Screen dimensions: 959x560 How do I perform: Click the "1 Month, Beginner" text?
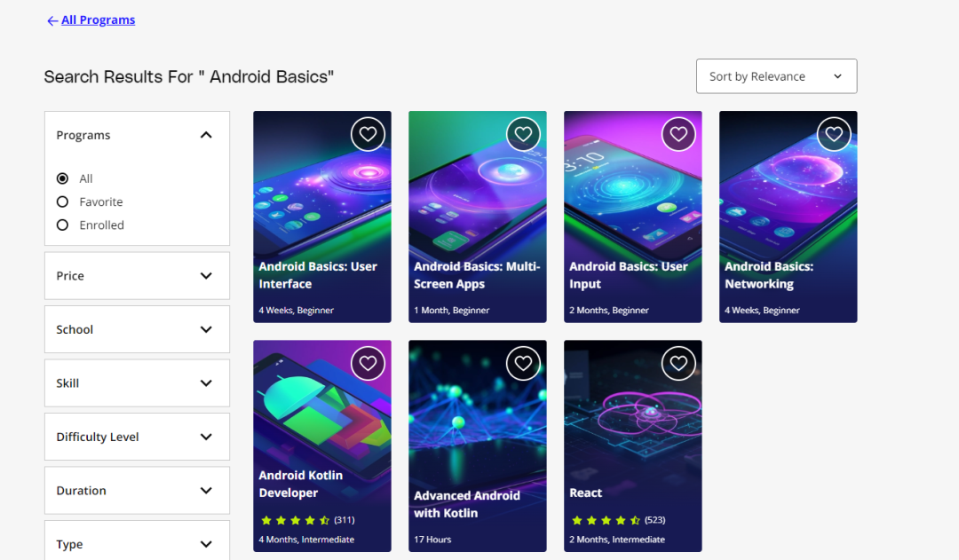click(451, 311)
